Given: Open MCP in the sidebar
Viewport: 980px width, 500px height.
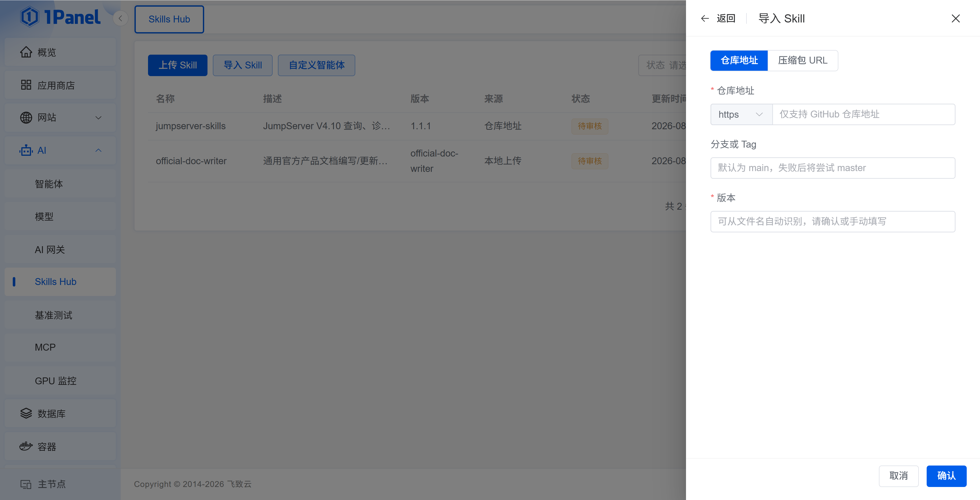Looking at the screenshot, I should 60,347.
